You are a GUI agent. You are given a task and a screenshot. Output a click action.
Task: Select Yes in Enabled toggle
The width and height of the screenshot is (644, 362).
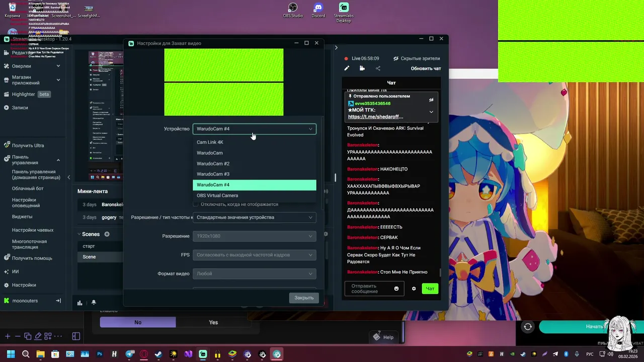click(213, 322)
